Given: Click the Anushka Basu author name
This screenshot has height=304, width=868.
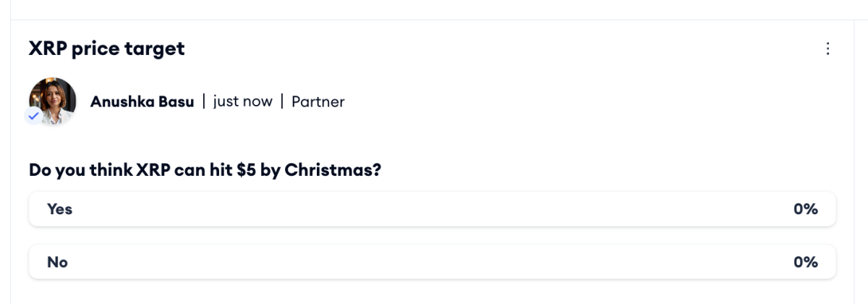Looking at the screenshot, I should tap(142, 102).
